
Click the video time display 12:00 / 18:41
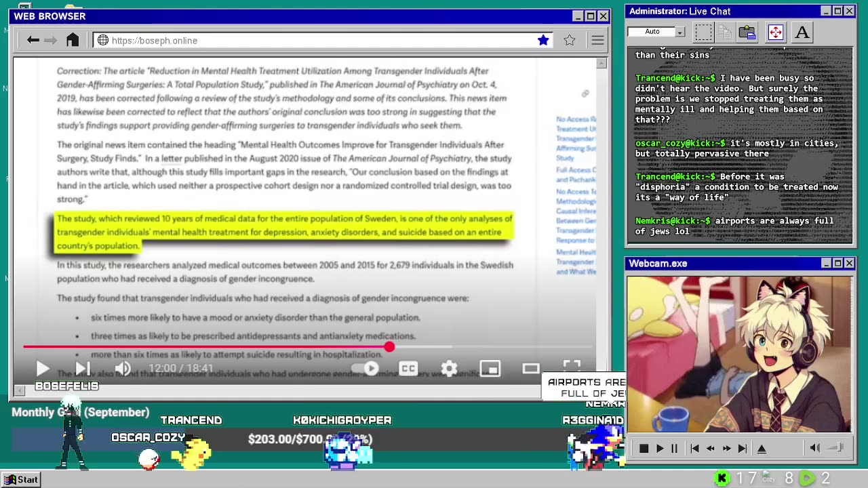[181, 369]
